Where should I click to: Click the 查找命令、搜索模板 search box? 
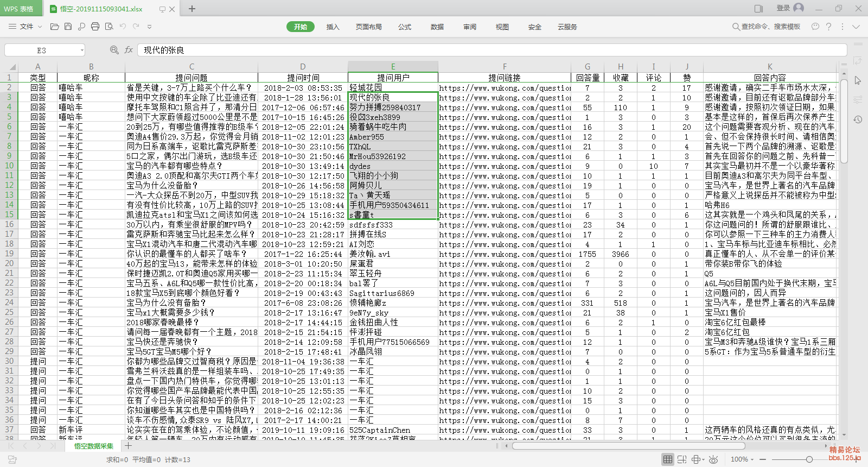tap(766, 26)
